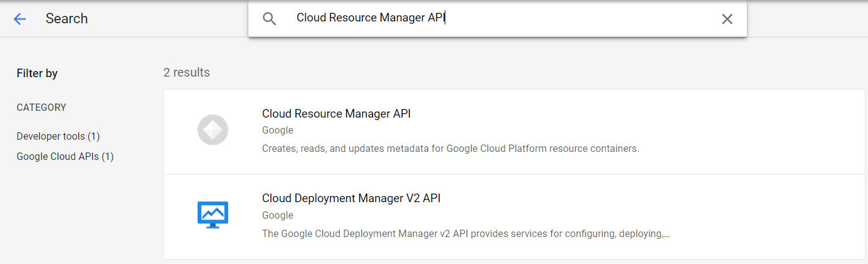Image resolution: width=868 pixels, height=264 pixels.
Task: Open Cloud Resource Manager API title
Action: [336, 113]
